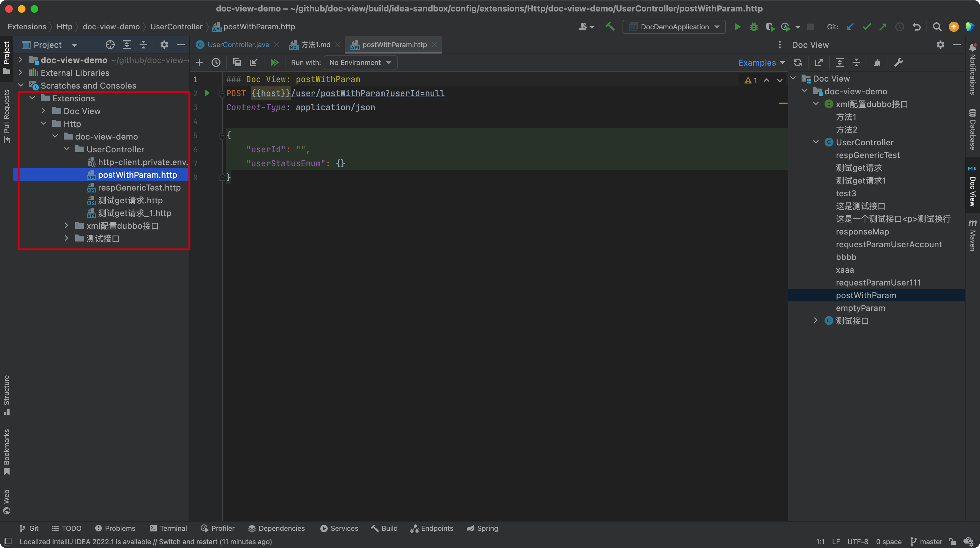Expand all nodes in the Doc View tree
This screenshot has width=980, height=548.
click(839, 62)
